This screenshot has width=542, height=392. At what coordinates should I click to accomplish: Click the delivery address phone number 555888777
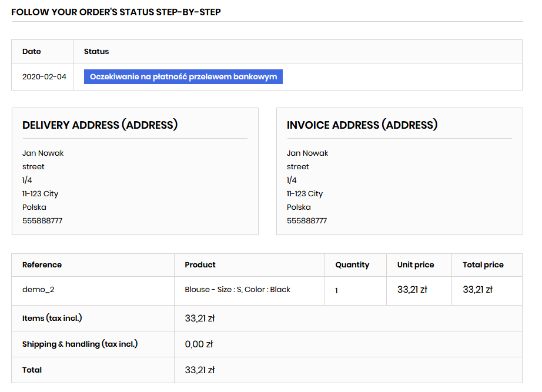pyautogui.click(x=42, y=221)
